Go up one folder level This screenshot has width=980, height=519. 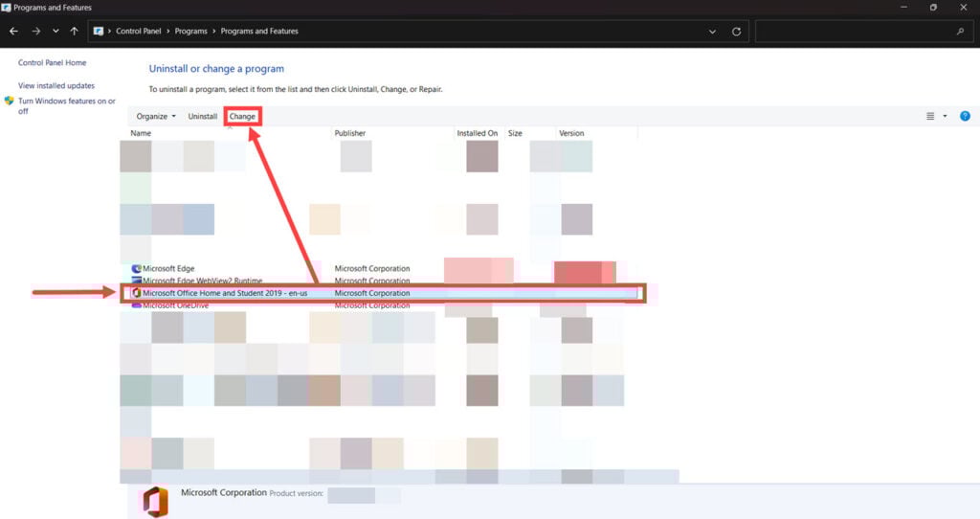pos(75,32)
